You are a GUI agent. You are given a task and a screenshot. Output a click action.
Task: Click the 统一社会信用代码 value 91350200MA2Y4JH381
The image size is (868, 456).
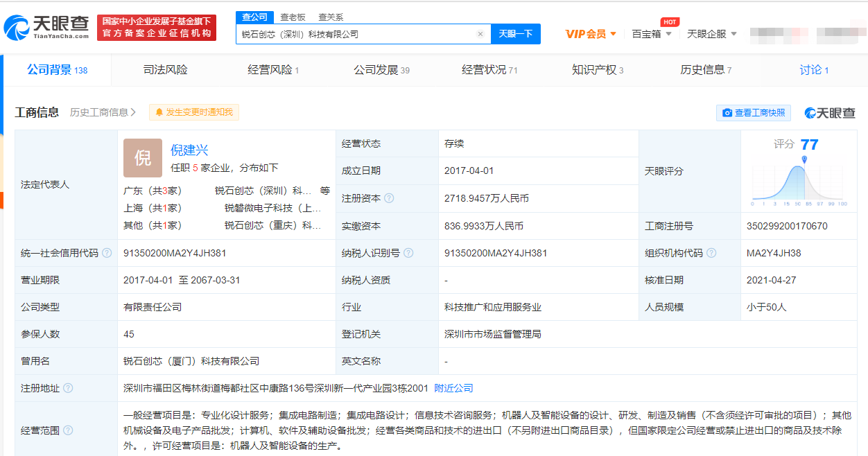coord(175,253)
